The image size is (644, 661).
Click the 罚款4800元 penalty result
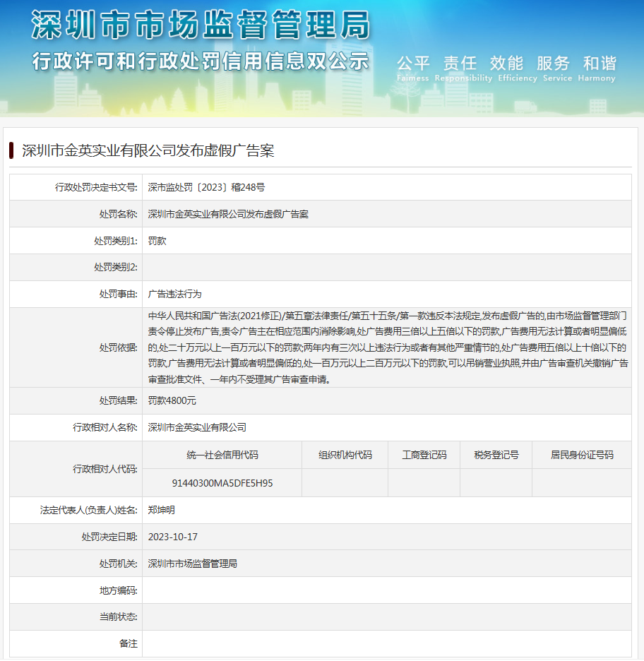(172, 400)
